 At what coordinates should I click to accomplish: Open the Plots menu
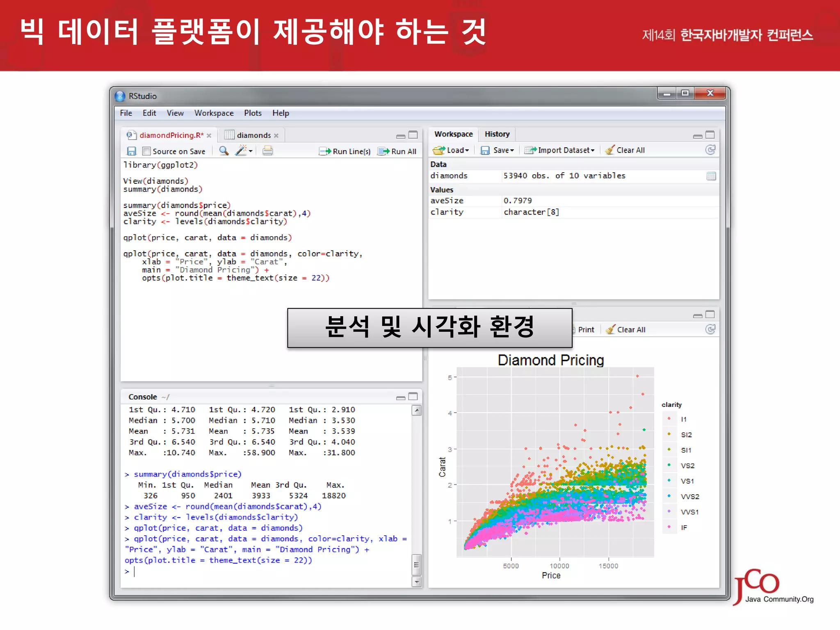point(253,113)
